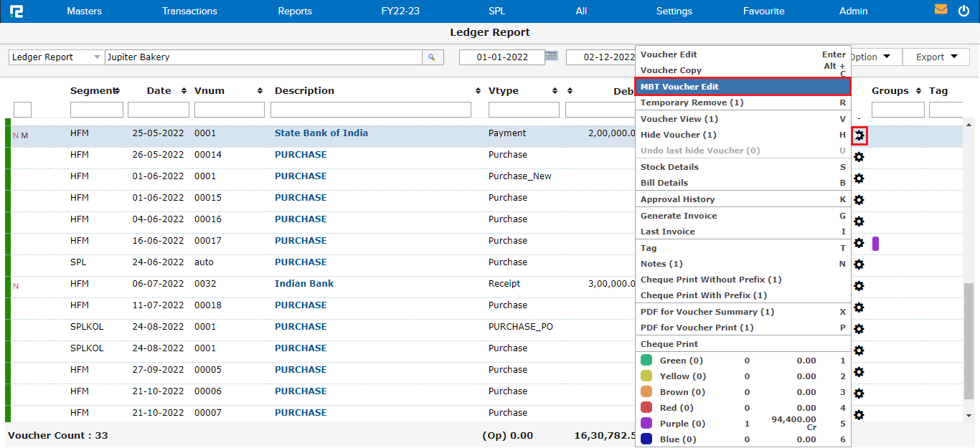980x448 pixels.
Task: Open calendar picker next to 01-01-2022
Action: 551,56
